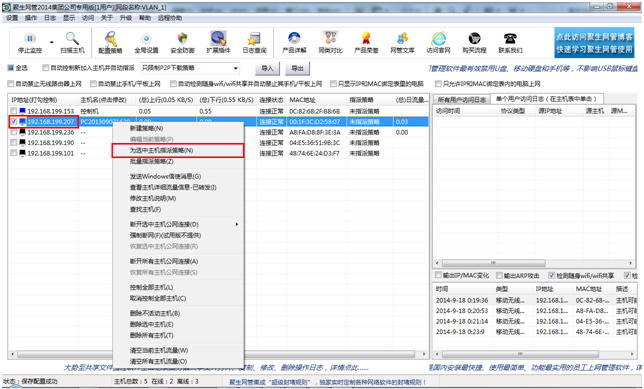
Task: Open 安全防御 shield icon
Action: click(182, 39)
